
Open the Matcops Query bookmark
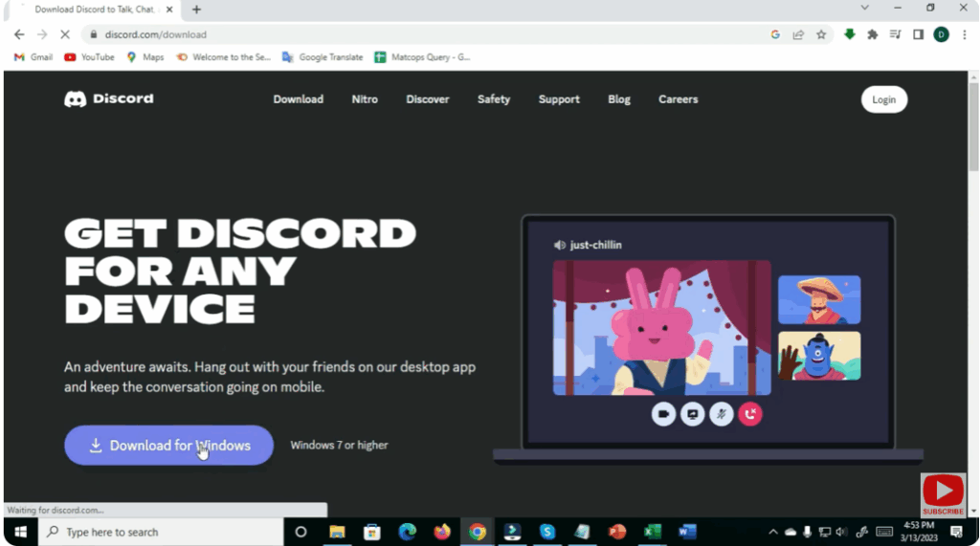[x=422, y=56]
